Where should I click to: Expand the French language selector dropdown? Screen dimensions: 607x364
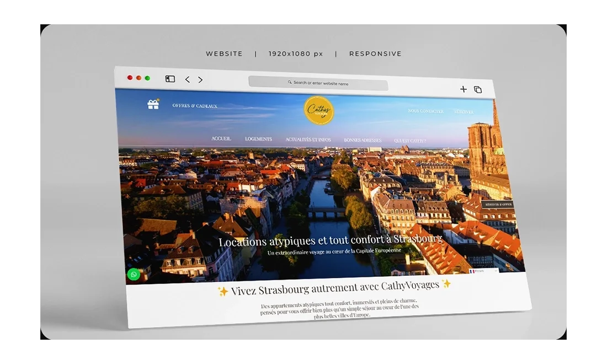click(x=483, y=271)
